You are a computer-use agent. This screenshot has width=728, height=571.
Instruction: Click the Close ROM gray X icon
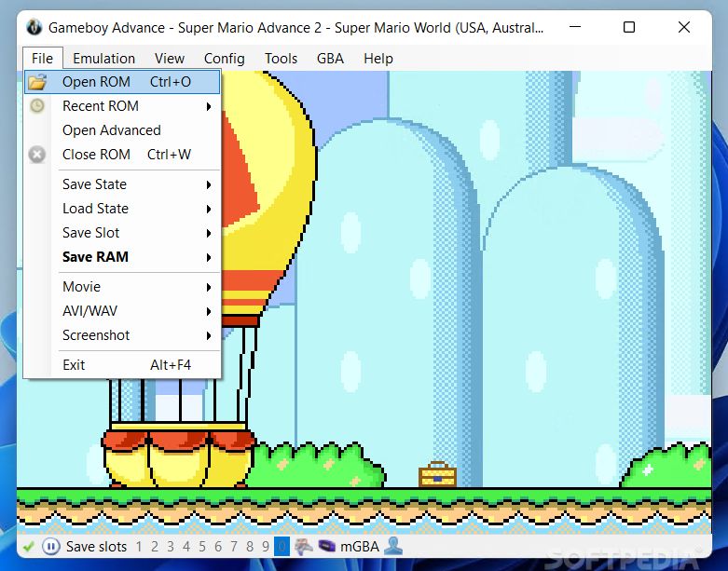pyautogui.click(x=37, y=155)
